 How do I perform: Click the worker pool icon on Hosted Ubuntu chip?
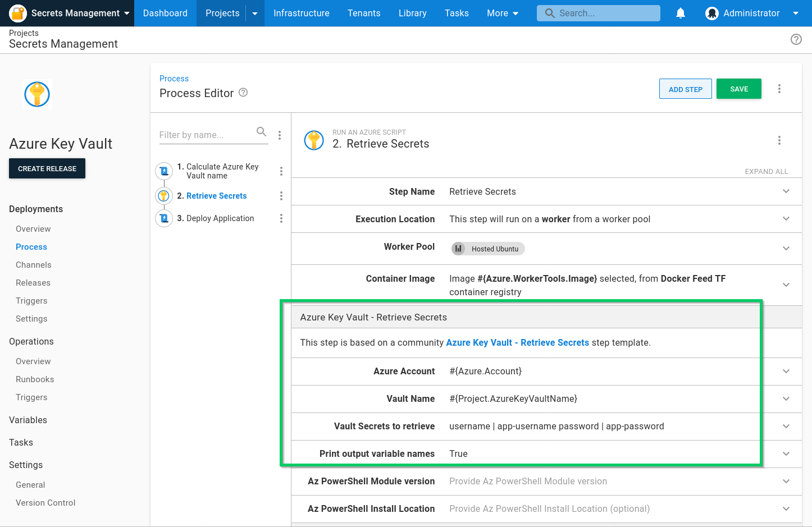tap(459, 249)
